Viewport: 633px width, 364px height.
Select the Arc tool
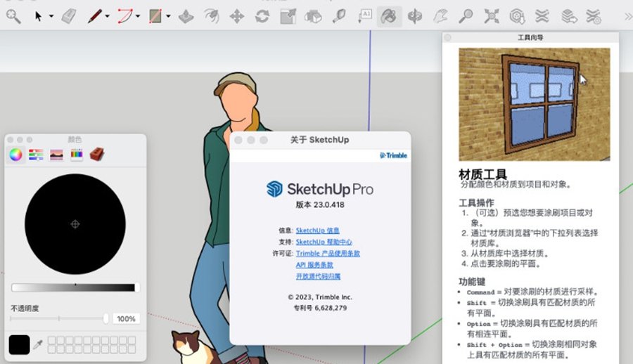(x=124, y=17)
